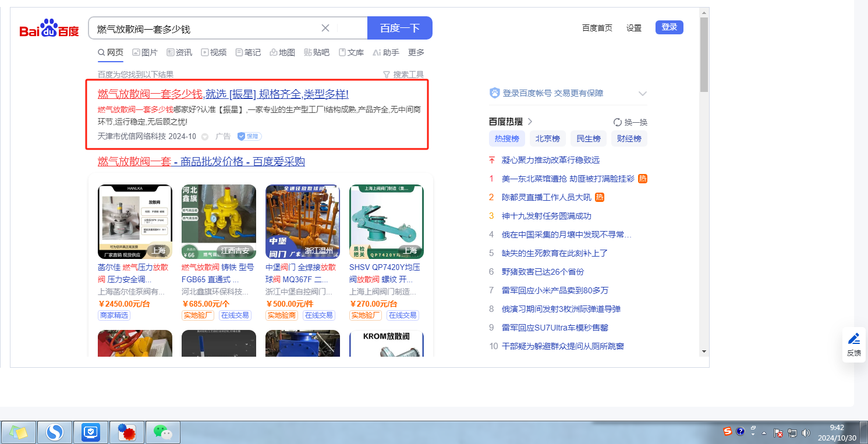Click the Baidu logo

point(49,29)
